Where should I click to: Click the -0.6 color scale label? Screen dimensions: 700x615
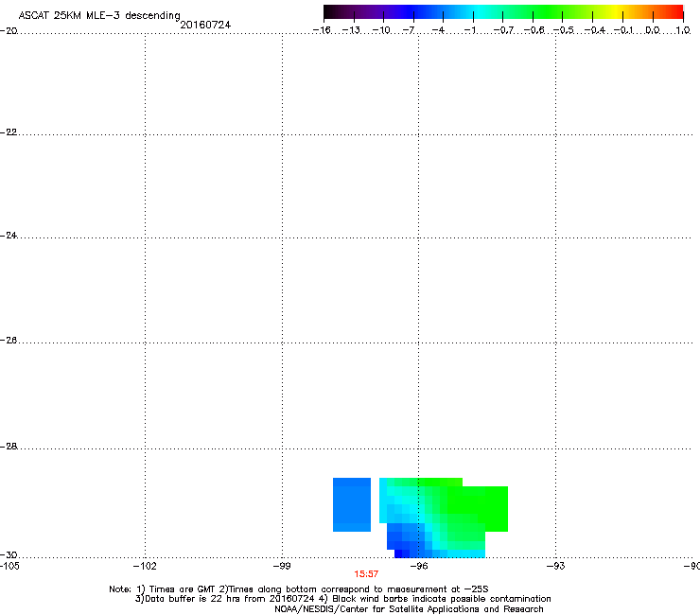point(534,30)
